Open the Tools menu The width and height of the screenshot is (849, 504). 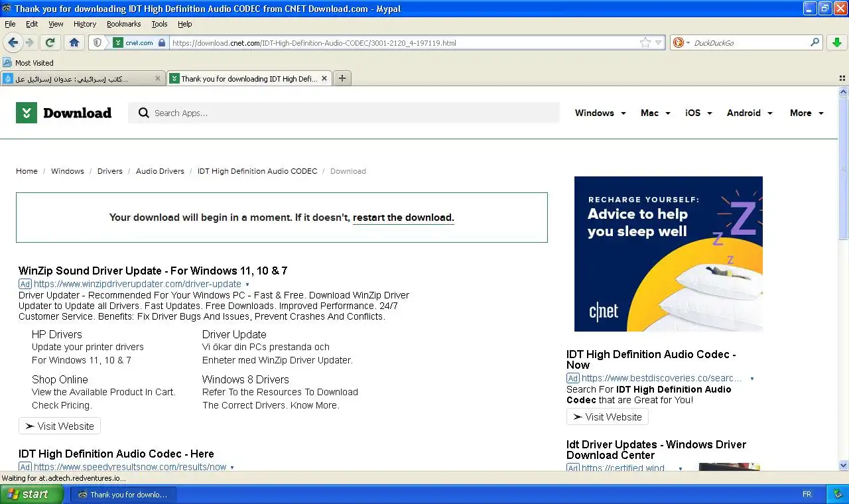pyautogui.click(x=159, y=24)
